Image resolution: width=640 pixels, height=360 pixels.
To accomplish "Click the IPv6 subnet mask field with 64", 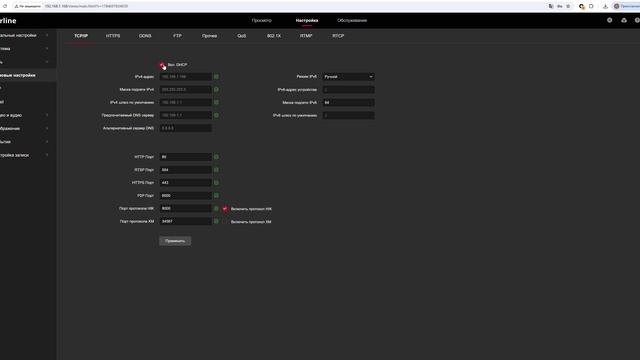I will tap(348, 102).
